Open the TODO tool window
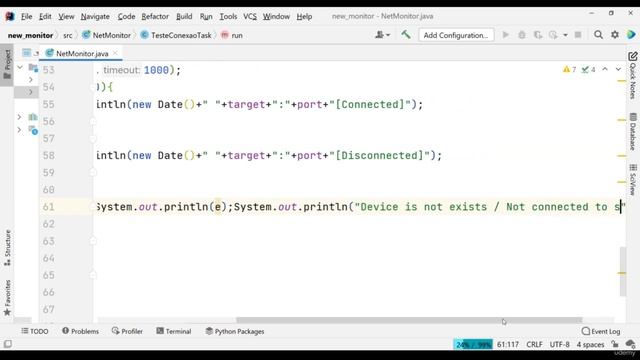This screenshot has width=640, height=360. pos(35,331)
